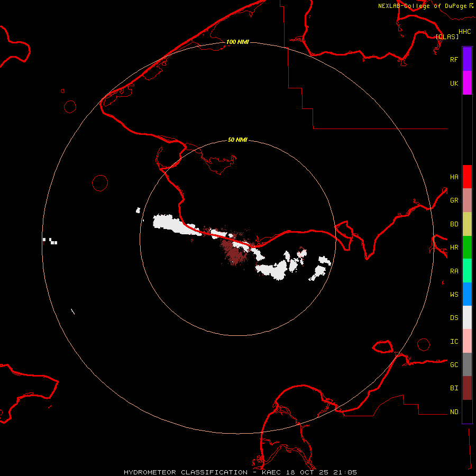
Task: Click the HA red legend swatch
Action: (x=467, y=177)
